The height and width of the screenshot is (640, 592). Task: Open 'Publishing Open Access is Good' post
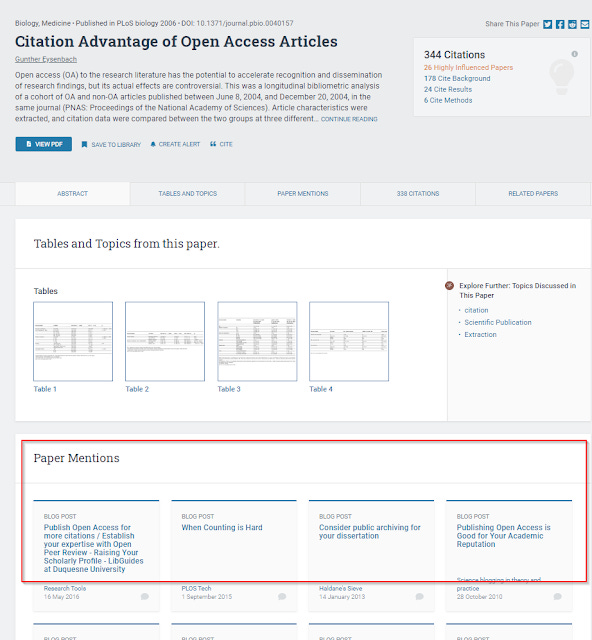pyautogui.click(x=503, y=536)
